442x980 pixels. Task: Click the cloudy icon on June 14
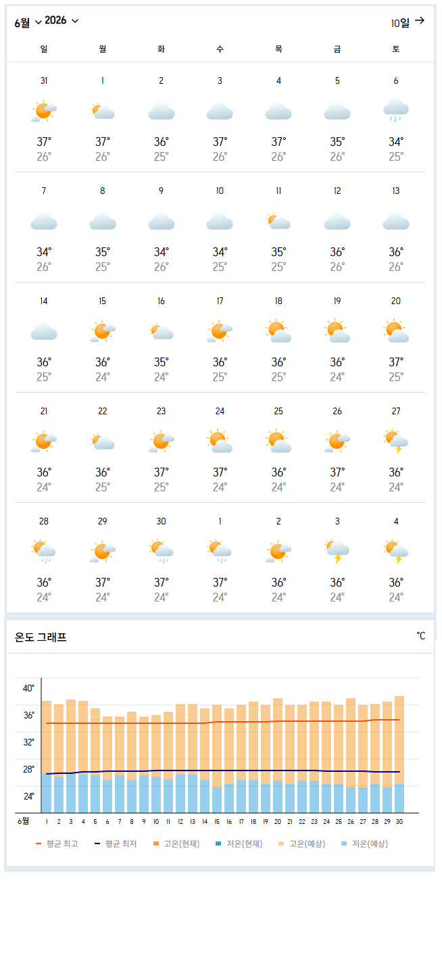click(44, 331)
